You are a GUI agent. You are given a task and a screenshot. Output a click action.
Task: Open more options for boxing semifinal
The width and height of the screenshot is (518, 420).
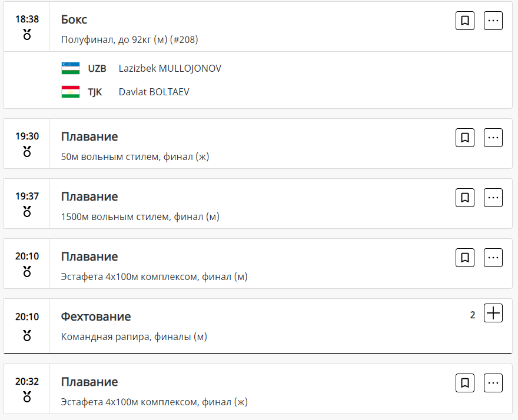click(493, 21)
